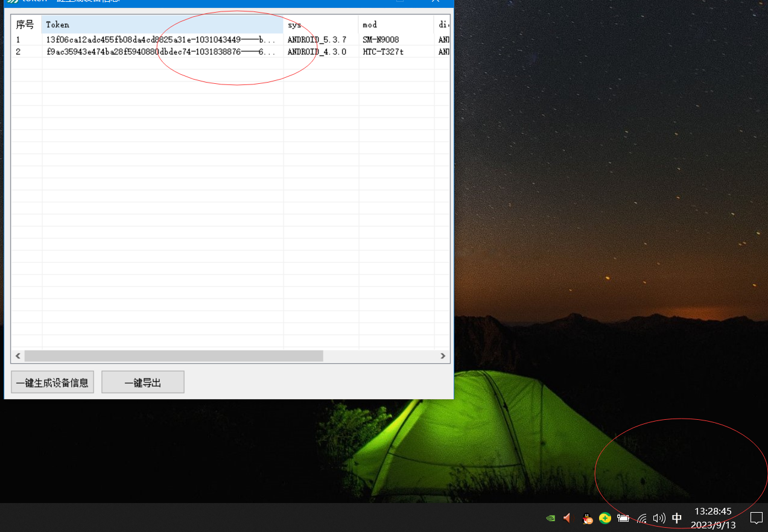
Task: Click horizontal scrollbar left arrow
Action: point(17,356)
